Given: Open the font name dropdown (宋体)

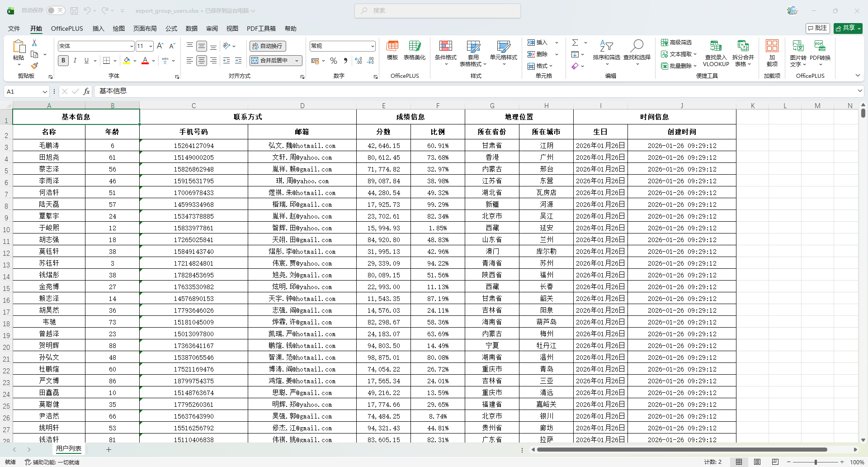Looking at the screenshot, I should (x=132, y=46).
